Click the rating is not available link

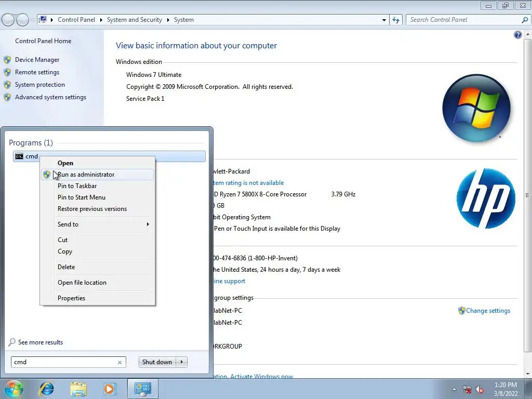click(x=249, y=183)
